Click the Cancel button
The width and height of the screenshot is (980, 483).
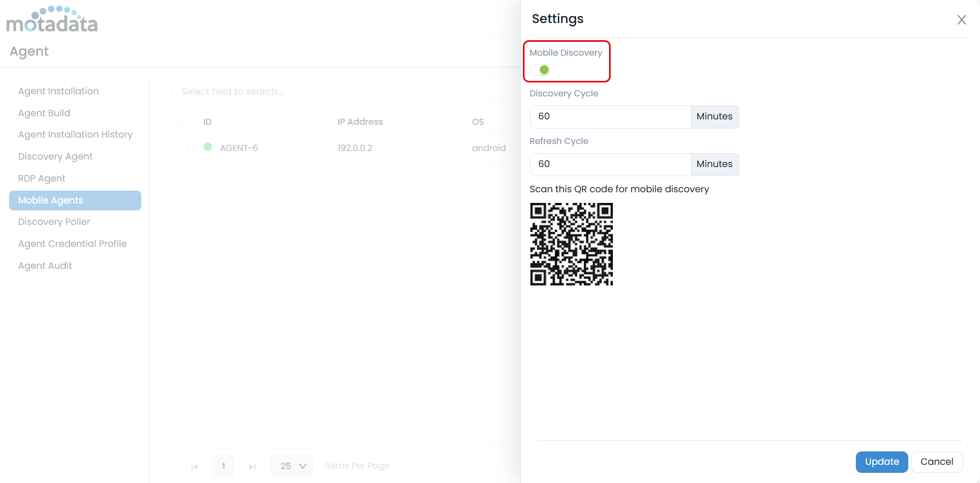coord(937,462)
